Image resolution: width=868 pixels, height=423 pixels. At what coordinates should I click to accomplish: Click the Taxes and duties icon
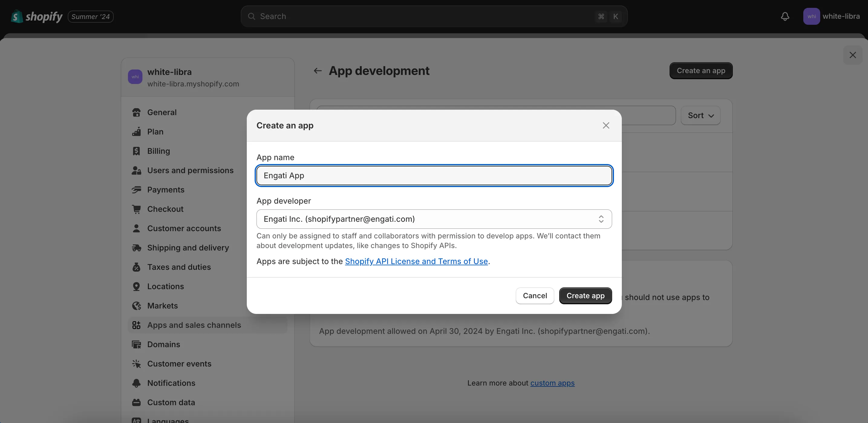coord(136,267)
